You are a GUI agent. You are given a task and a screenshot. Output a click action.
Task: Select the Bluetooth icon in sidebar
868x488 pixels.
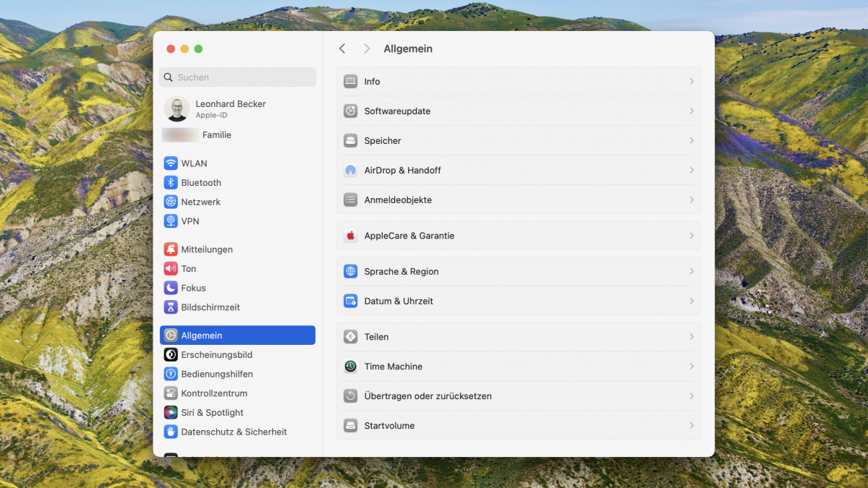coord(171,183)
